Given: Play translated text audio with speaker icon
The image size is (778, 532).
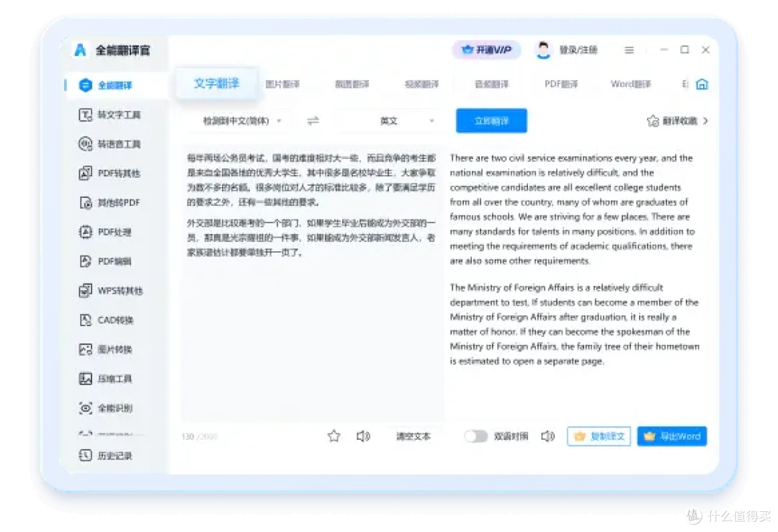Looking at the screenshot, I should (547, 436).
